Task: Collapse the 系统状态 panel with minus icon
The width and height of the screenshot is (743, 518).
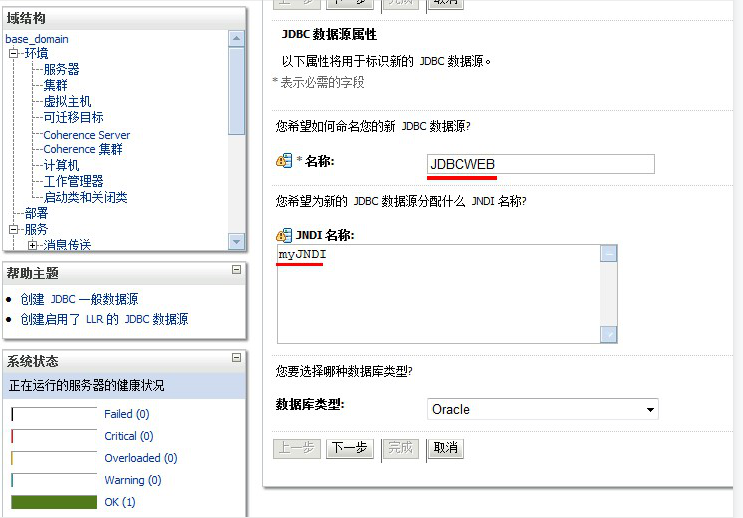Action: tap(236, 357)
